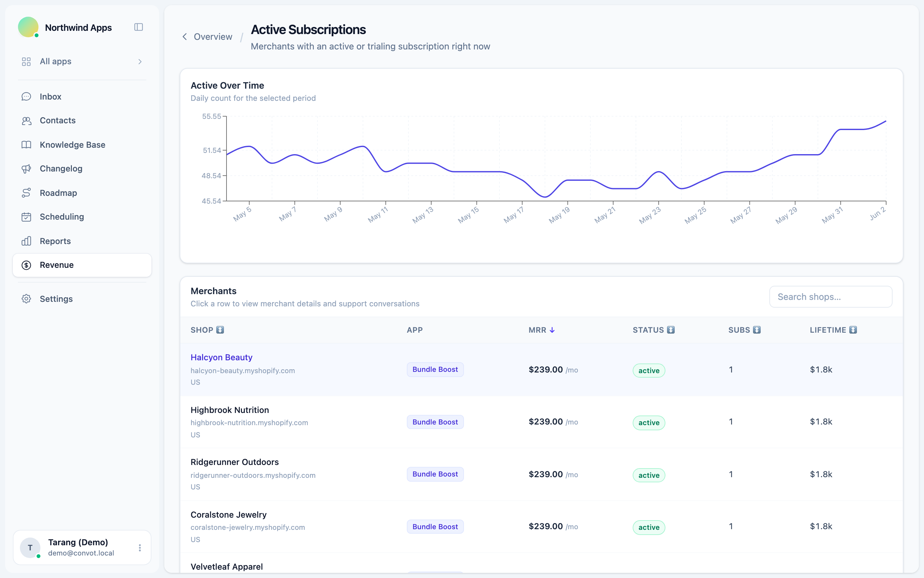Collapse the sidebar panel icon
Screen dimensions: 924x578
click(139, 27)
